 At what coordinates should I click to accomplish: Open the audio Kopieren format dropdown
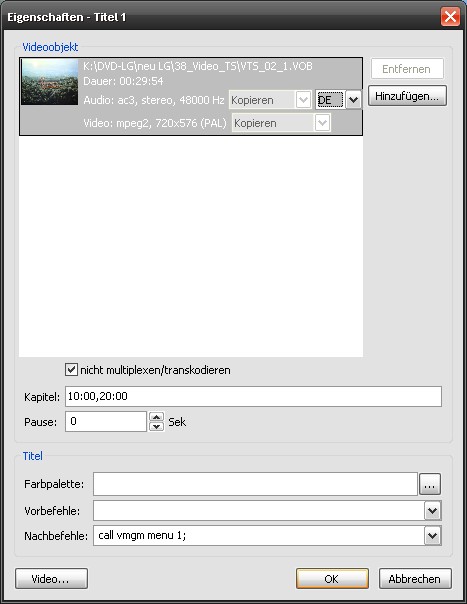coord(270,100)
